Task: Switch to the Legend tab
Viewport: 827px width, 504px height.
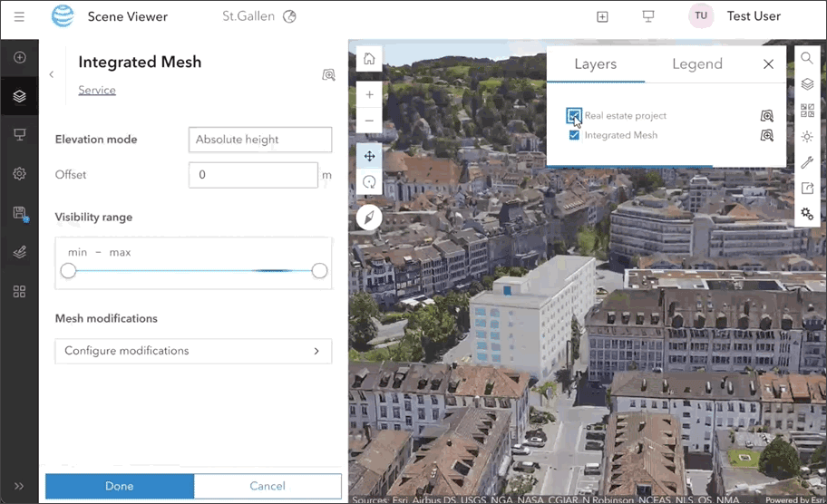Action: (696, 63)
